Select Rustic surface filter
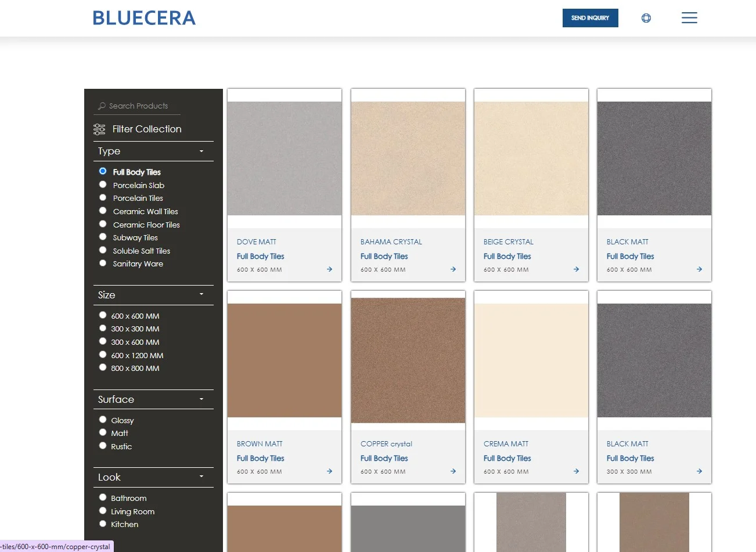 103,446
